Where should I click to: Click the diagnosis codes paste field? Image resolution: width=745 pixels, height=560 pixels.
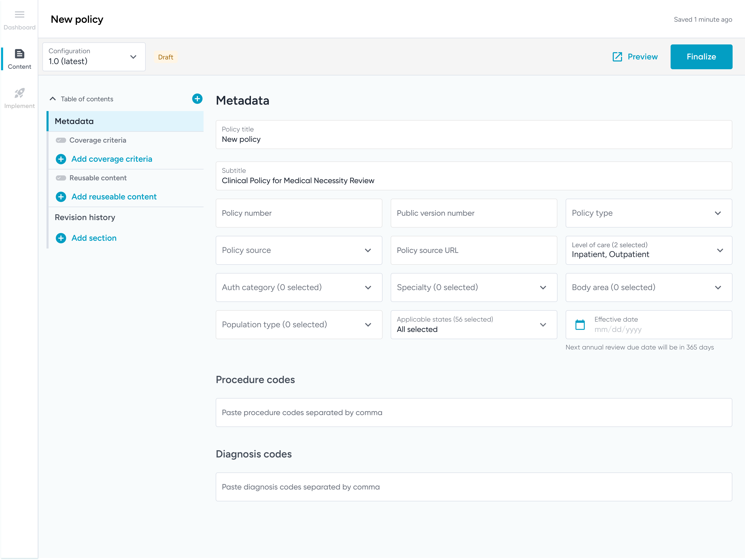(474, 487)
